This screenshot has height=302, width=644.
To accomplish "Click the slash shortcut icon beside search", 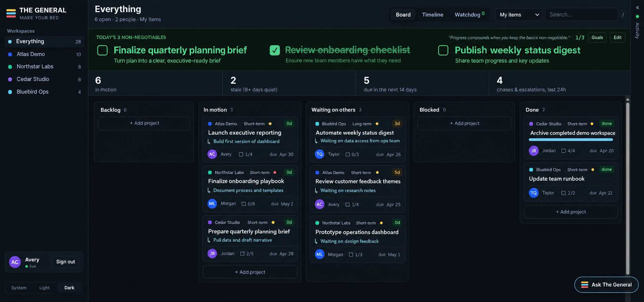I will click(623, 15).
